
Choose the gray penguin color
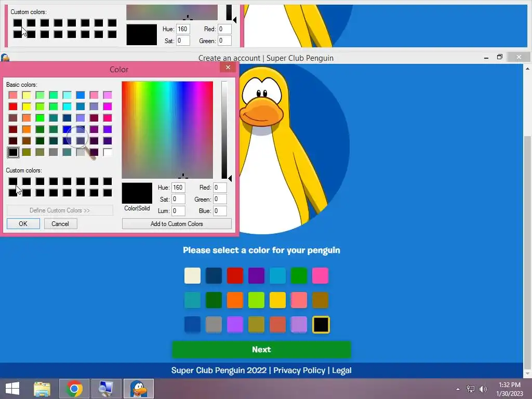(214, 325)
